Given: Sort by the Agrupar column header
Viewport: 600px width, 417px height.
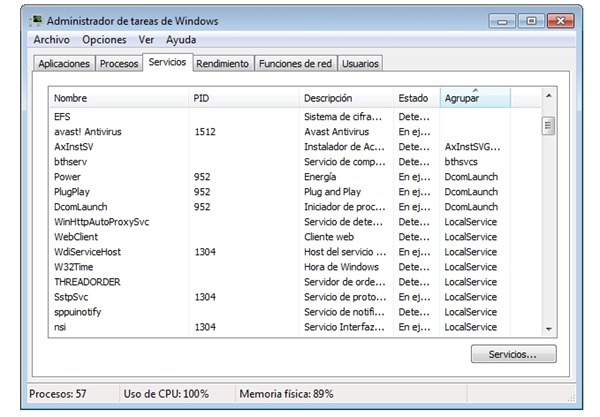Looking at the screenshot, I should 475,98.
